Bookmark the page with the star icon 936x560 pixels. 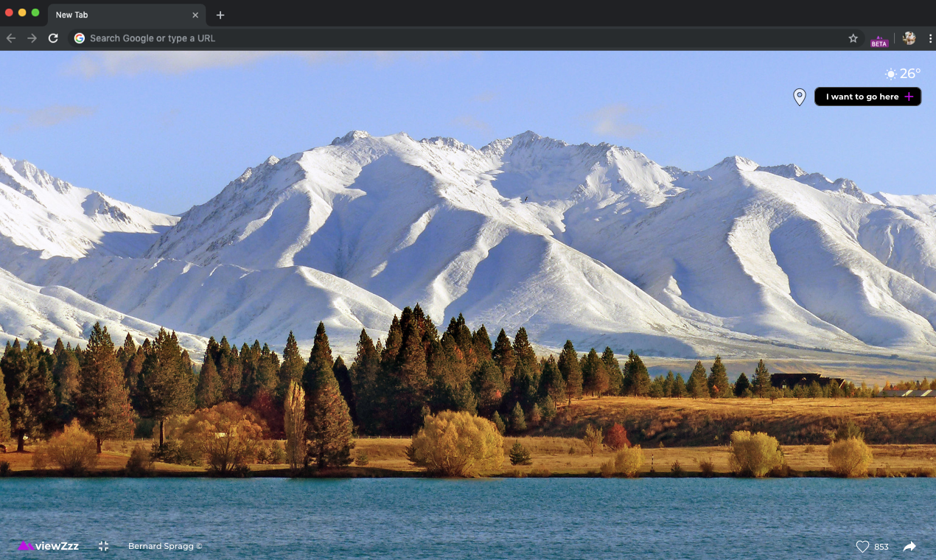coord(852,38)
